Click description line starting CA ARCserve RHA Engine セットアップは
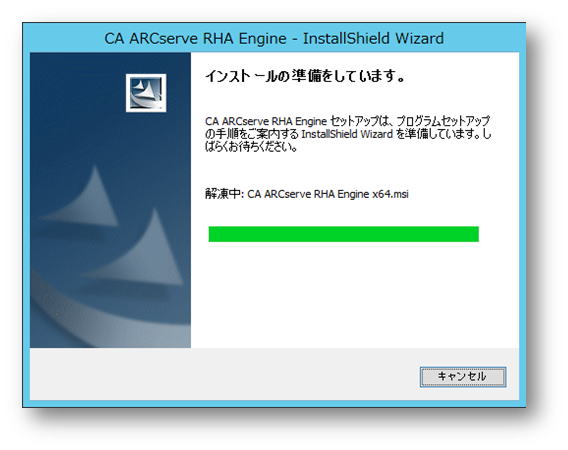 [347, 121]
